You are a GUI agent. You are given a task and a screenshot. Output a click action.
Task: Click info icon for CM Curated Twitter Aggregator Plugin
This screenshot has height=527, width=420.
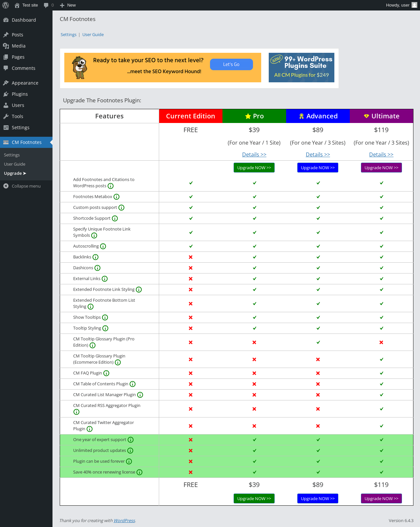pyautogui.click(x=90, y=429)
